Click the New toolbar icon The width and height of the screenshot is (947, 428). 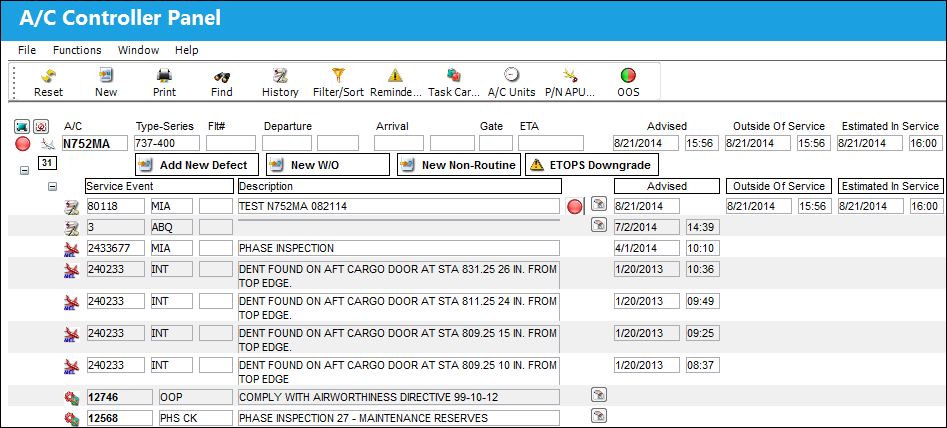(106, 75)
